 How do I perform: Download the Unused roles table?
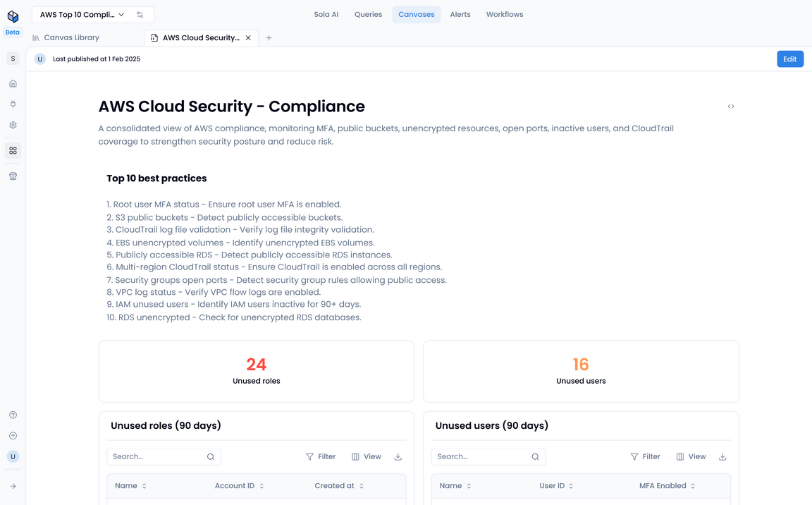pos(398,456)
